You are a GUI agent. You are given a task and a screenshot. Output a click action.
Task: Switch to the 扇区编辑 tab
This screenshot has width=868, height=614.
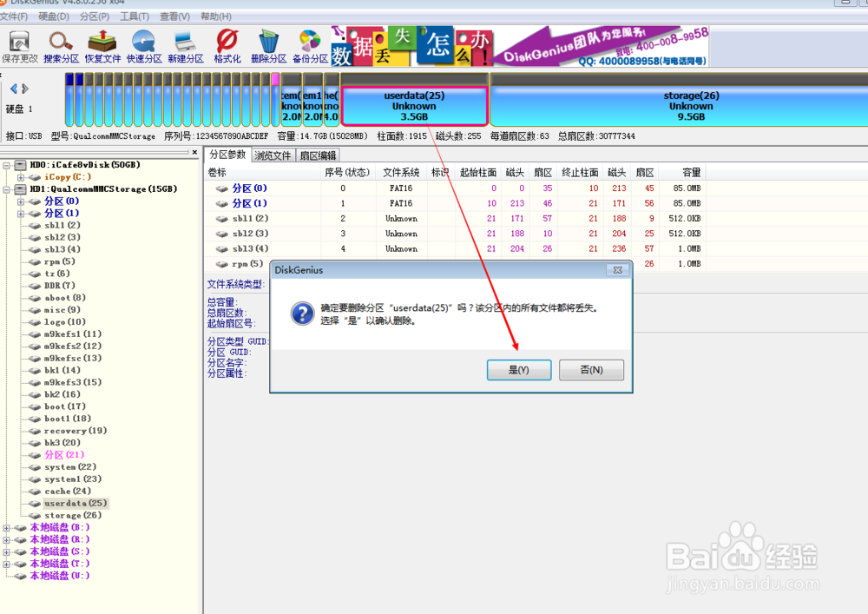318,155
